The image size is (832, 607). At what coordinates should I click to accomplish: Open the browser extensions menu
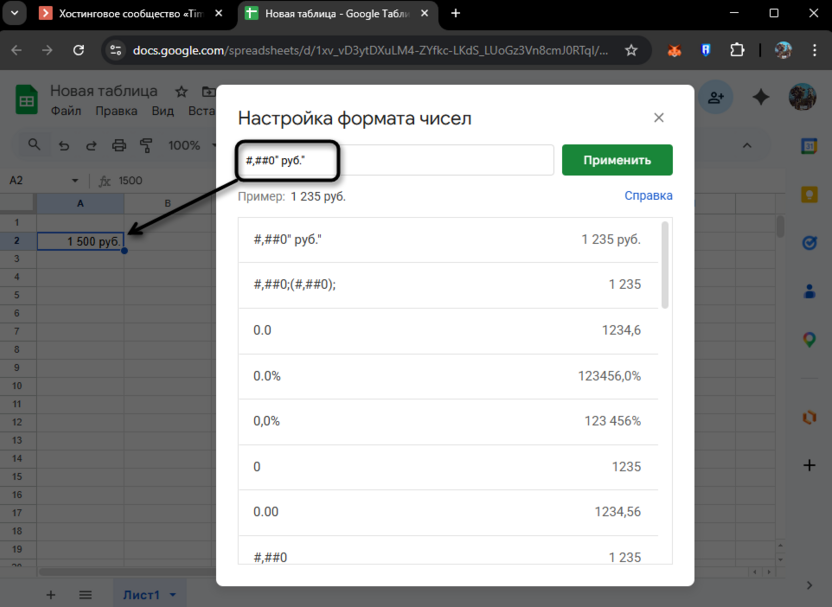[x=735, y=49]
